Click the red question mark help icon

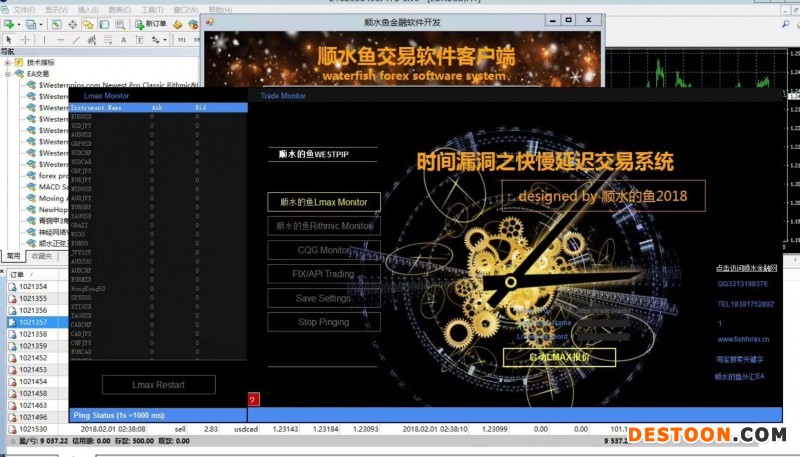[x=254, y=399]
